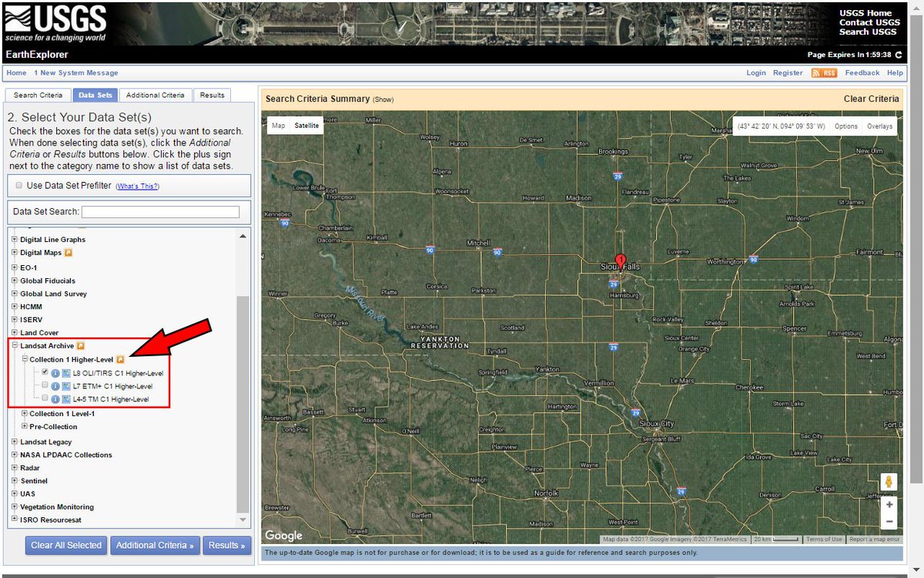Image resolution: width=924 pixels, height=578 pixels.
Task: Switch to the Additional Criteria tab
Action: [x=155, y=95]
